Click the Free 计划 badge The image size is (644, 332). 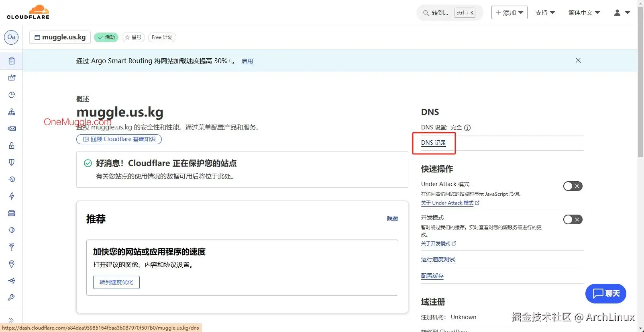[x=162, y=37]
